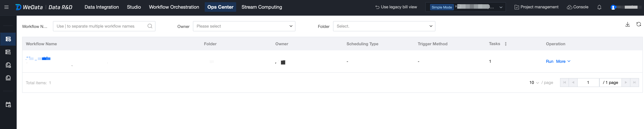Run the listed workflow
The height and width of the screenshot is (129, 644).
pyautogui.click(x=549, y=61)
